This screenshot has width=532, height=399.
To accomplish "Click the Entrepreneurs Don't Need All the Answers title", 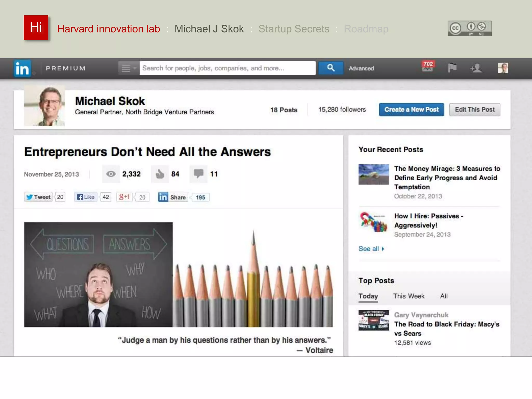I will [147, 152].
